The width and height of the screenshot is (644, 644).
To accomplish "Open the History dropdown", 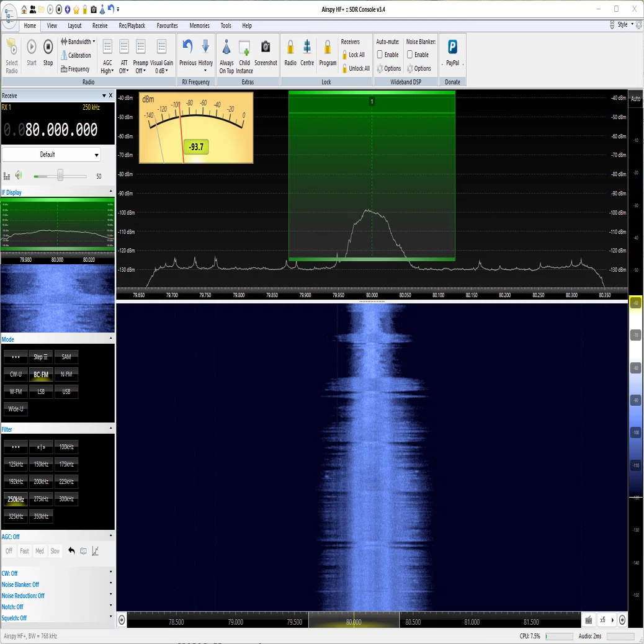I will tap(205, 56).
